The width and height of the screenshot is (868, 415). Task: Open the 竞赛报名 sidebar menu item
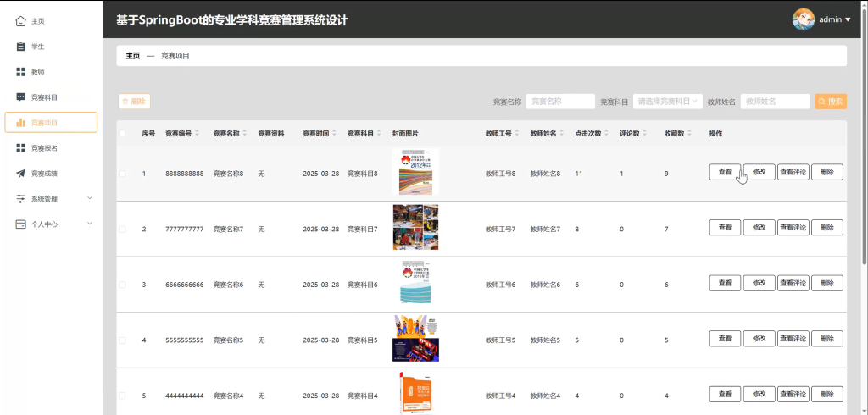[51, 147]
